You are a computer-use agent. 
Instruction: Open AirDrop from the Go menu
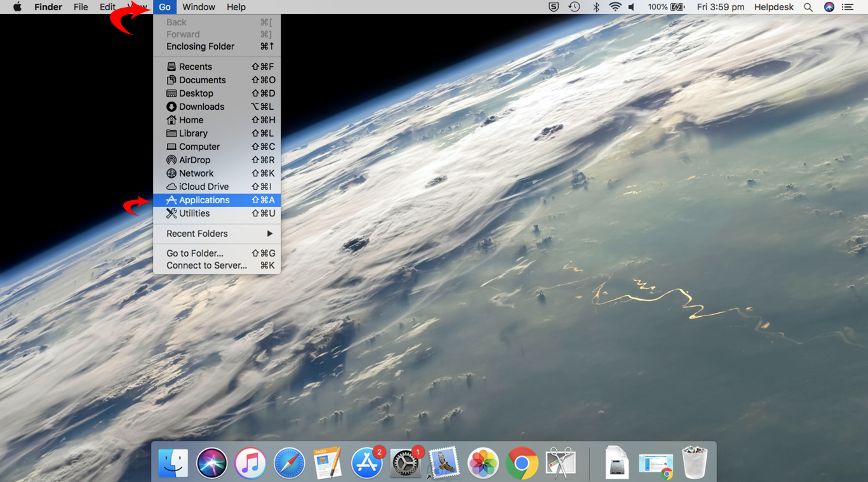217,160
